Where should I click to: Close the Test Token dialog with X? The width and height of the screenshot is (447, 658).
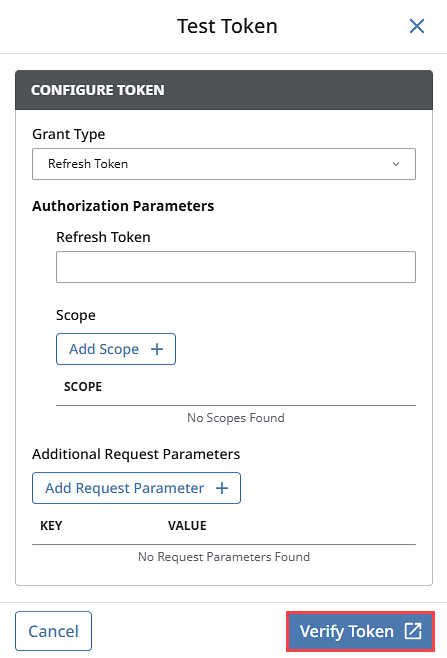tap(417, 26)
